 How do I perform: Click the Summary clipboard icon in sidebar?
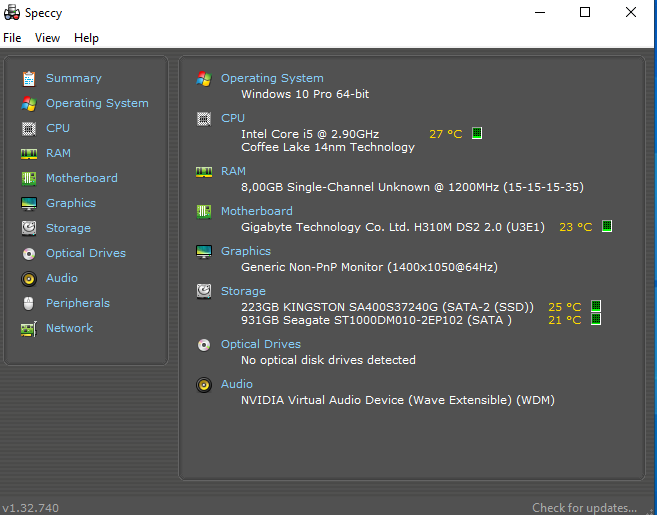(x=28, y=78)
